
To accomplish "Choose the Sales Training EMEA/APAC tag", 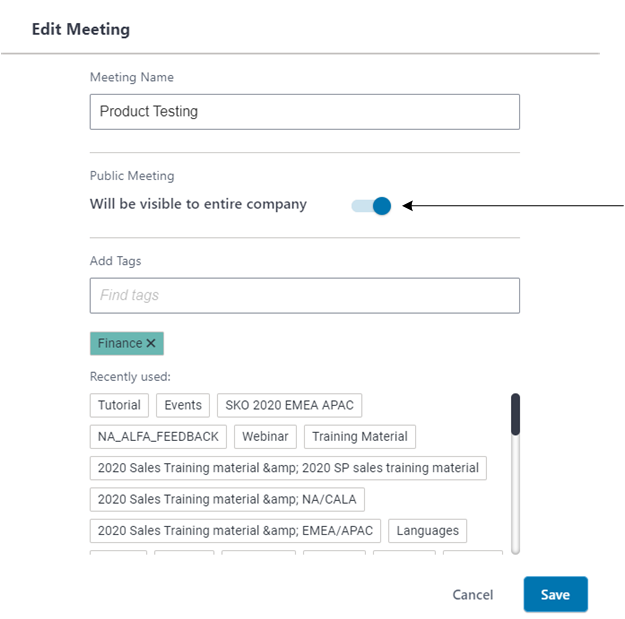I will pyautogui.click(x=235, y=531).
